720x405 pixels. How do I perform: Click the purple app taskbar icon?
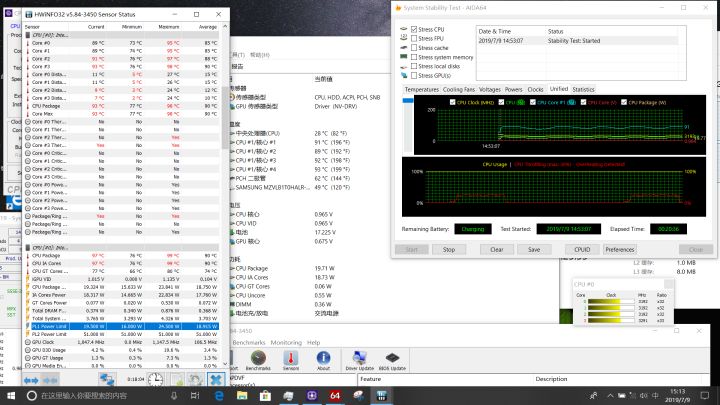click(312, 395)
